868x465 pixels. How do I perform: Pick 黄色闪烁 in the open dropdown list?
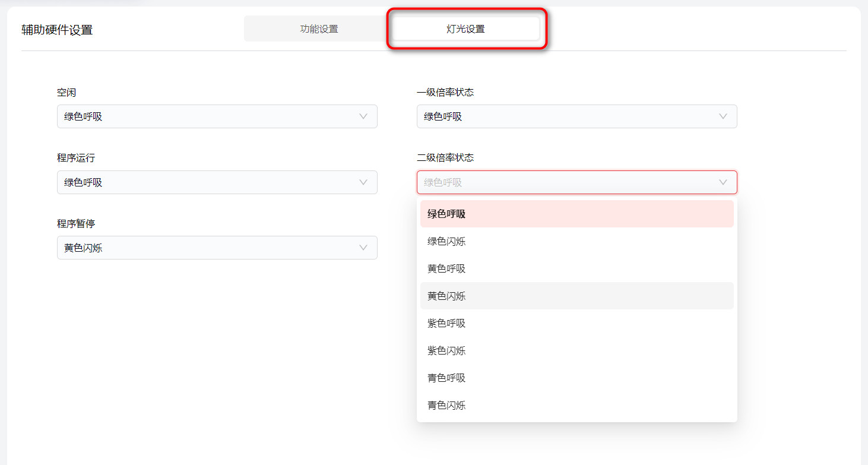coord(576,296)
